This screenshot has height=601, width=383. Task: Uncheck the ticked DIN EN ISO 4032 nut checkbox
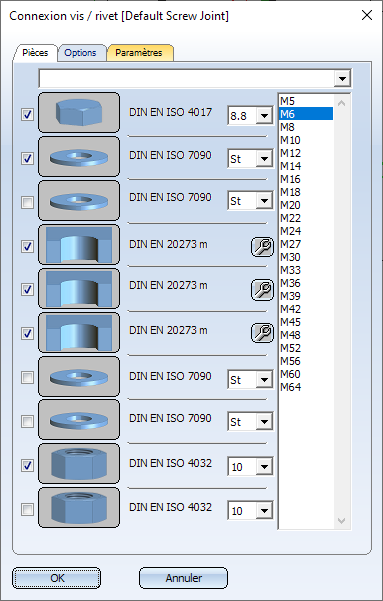tap(27, 466)
